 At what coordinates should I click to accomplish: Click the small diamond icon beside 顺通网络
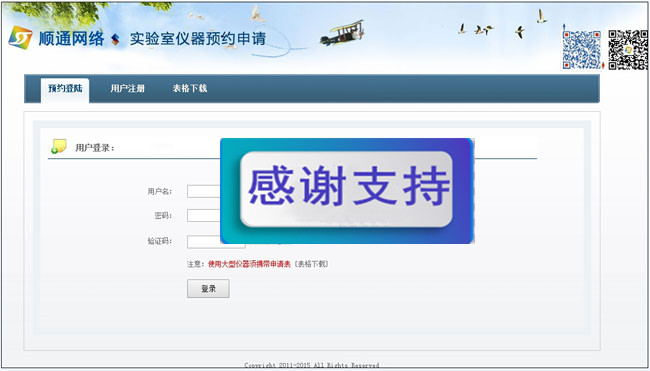tap(115, 39)
